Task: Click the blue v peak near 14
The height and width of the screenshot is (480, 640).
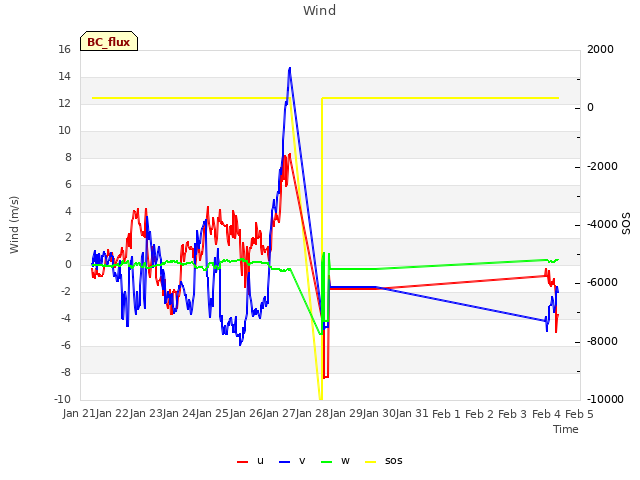Action: point(290,68)
